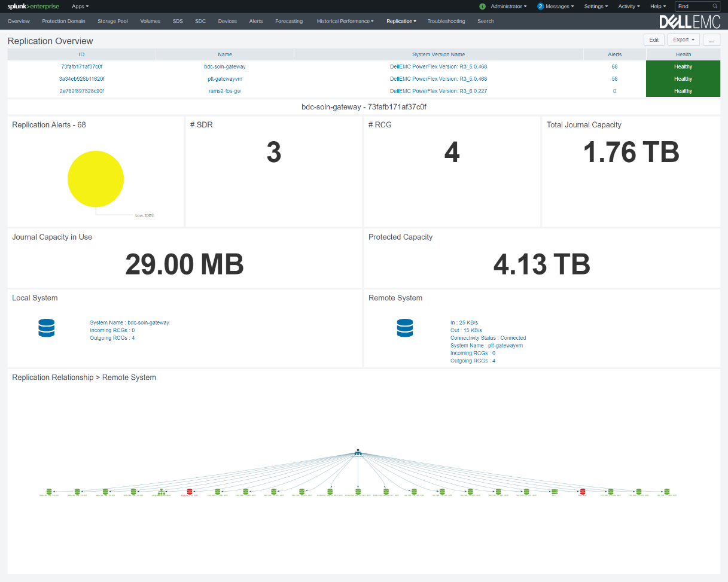Viewport: 728px width, 582px height.
Task: Click the search magnifier in the Find box
Action: 715,6
